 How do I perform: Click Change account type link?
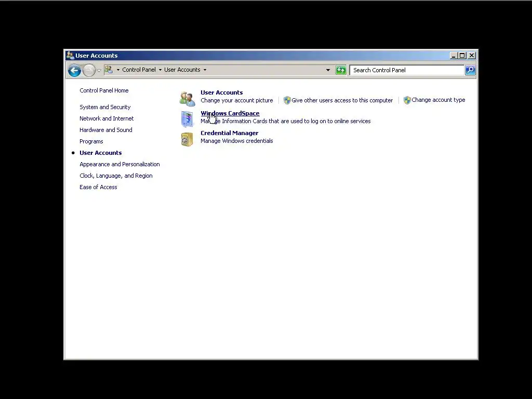click(x=438, y=100)
